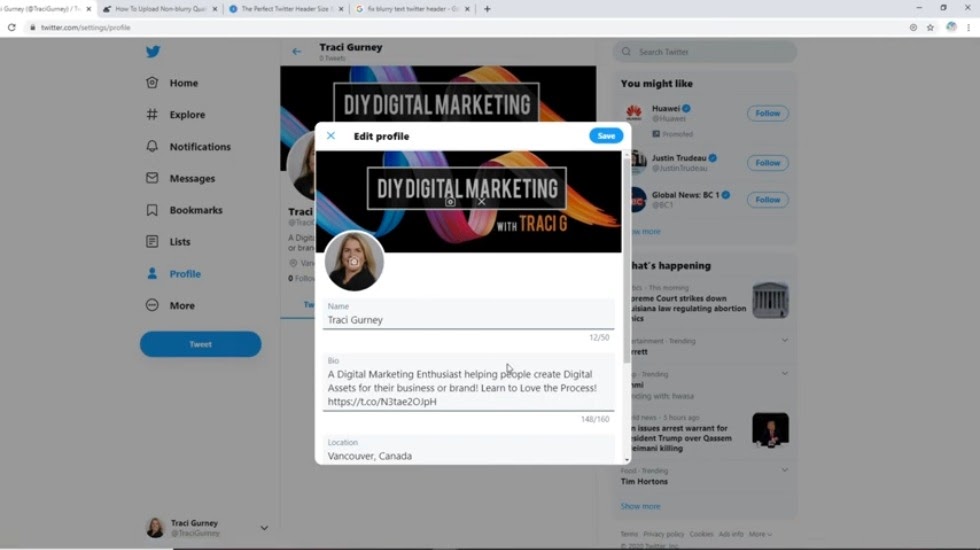
Task: Click into the Bio text field
Action: pos(468,388)
